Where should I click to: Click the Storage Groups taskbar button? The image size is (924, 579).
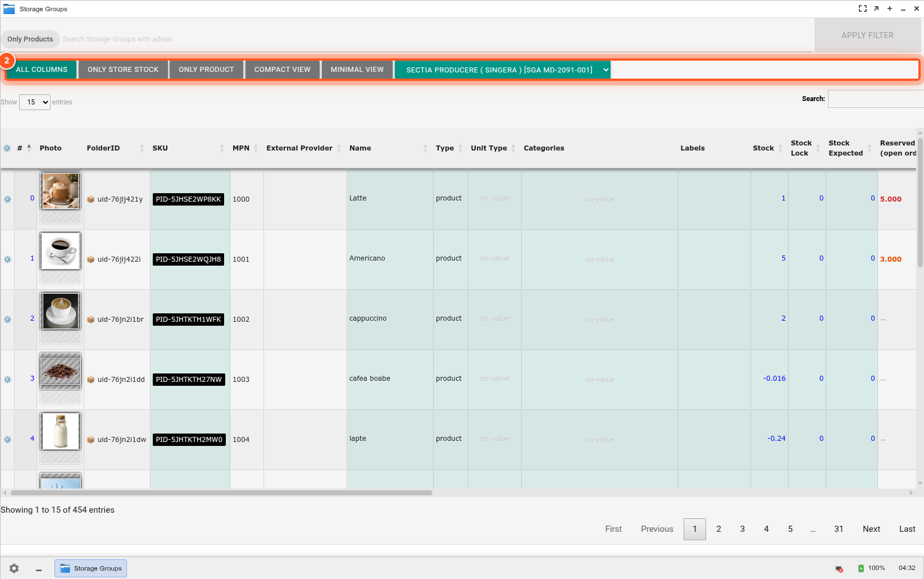[x=90, y=568]
